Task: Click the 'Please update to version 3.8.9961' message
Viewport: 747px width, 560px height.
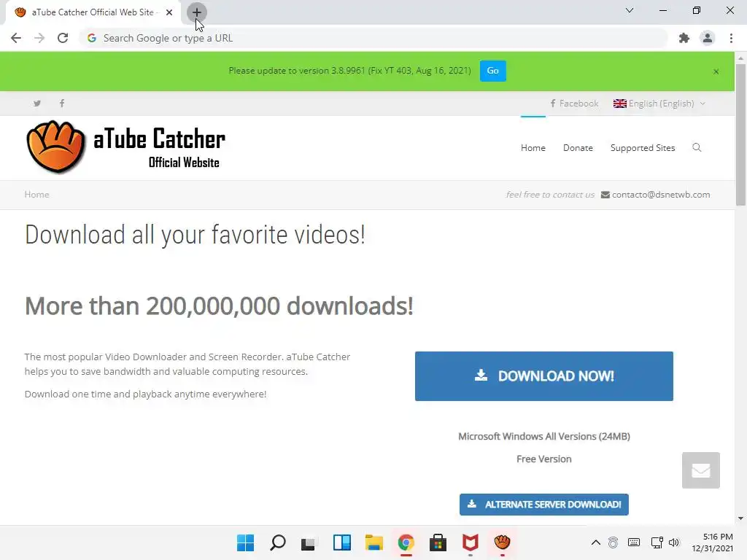Action: pos(349,71)
